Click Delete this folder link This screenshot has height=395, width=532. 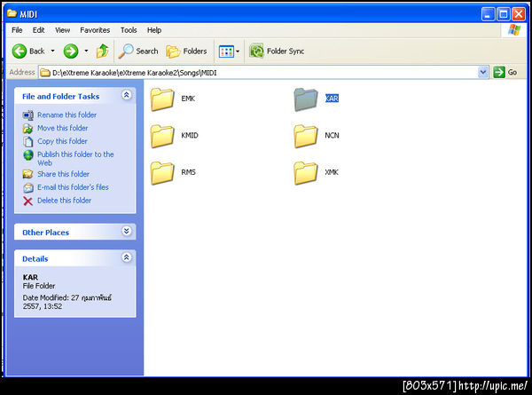[64, 201]
